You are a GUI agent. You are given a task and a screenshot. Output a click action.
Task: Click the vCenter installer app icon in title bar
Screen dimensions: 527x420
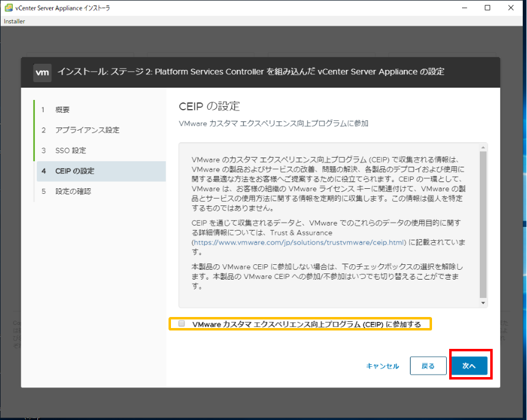coord(9,8)
